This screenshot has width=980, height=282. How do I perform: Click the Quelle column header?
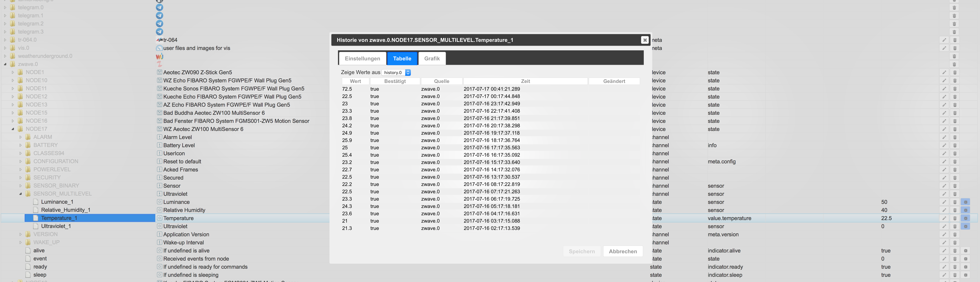pyautogui.click(x=442, y=81)
